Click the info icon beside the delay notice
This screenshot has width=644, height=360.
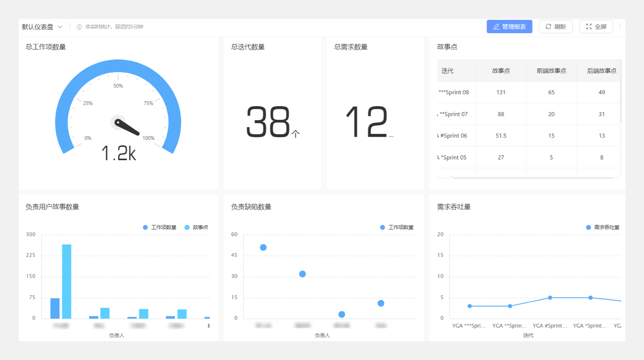79,27
